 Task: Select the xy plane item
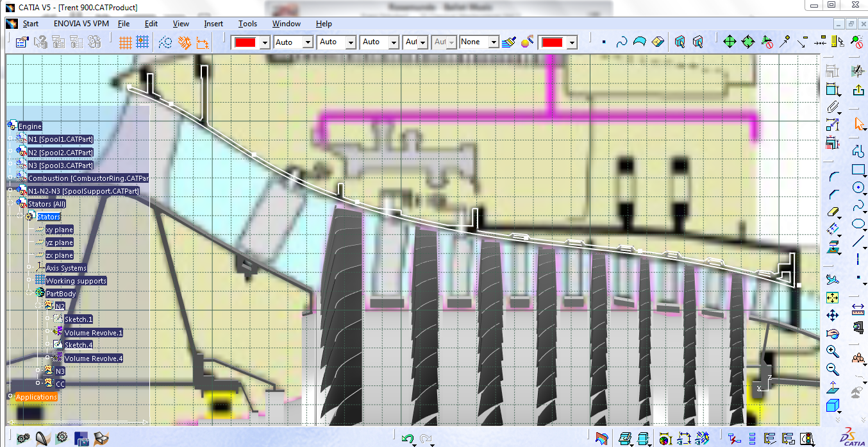pos(59,229)
